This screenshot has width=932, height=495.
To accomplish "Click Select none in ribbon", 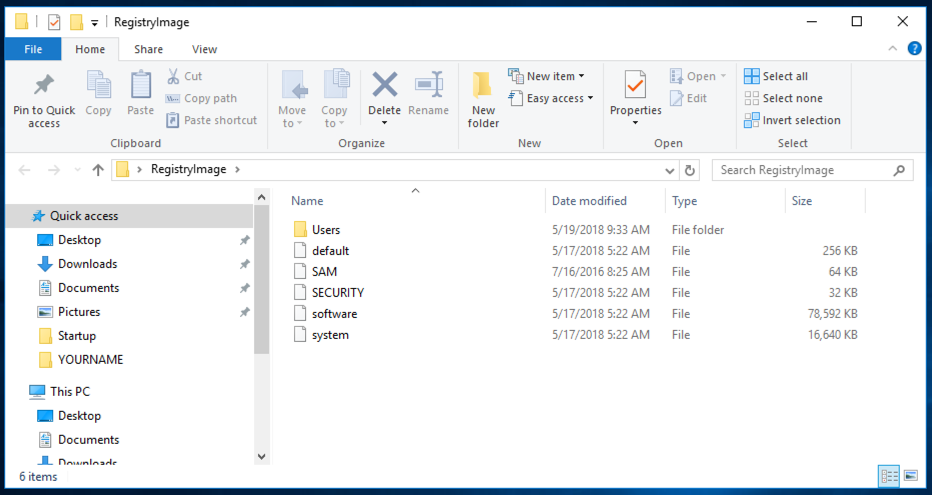I will [783, 98].
